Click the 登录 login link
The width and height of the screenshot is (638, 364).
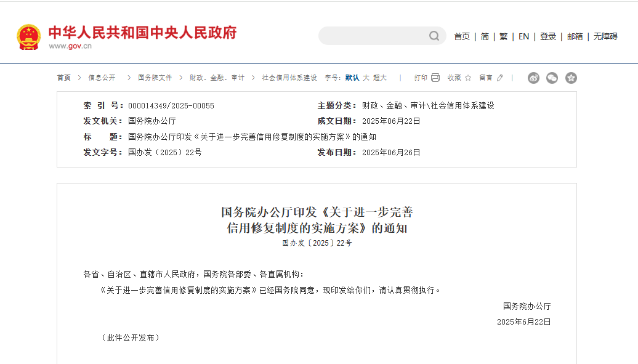[548, 36]
